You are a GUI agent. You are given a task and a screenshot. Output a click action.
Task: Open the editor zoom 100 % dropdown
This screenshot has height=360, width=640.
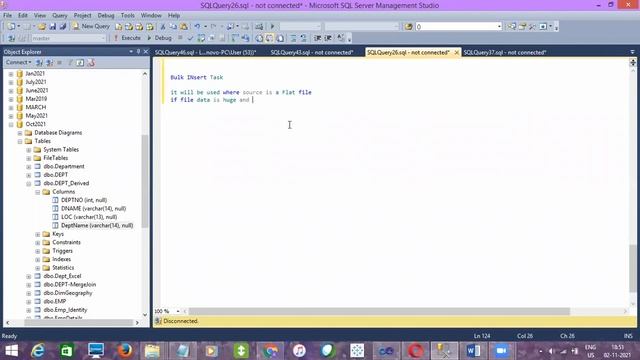tap(178, 311)
